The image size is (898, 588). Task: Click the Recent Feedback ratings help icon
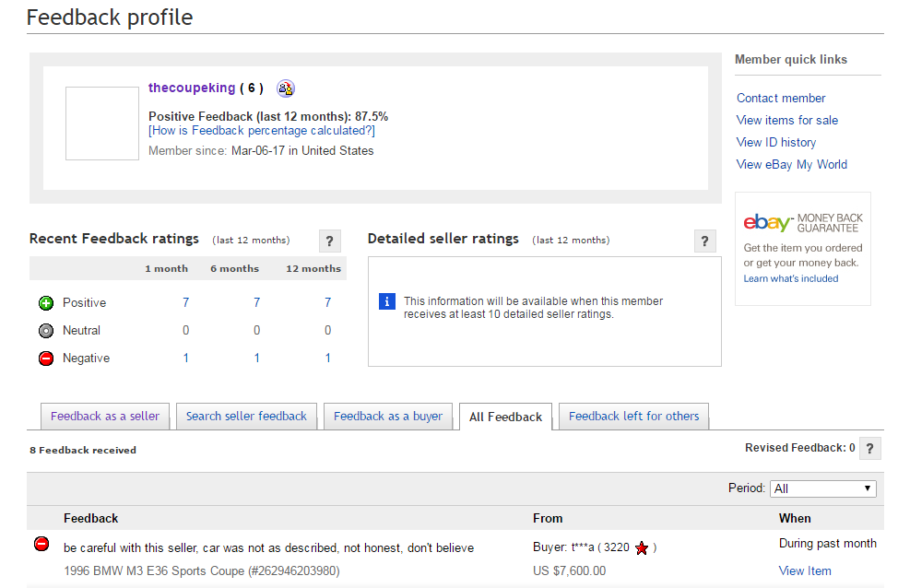coord(329,241)
